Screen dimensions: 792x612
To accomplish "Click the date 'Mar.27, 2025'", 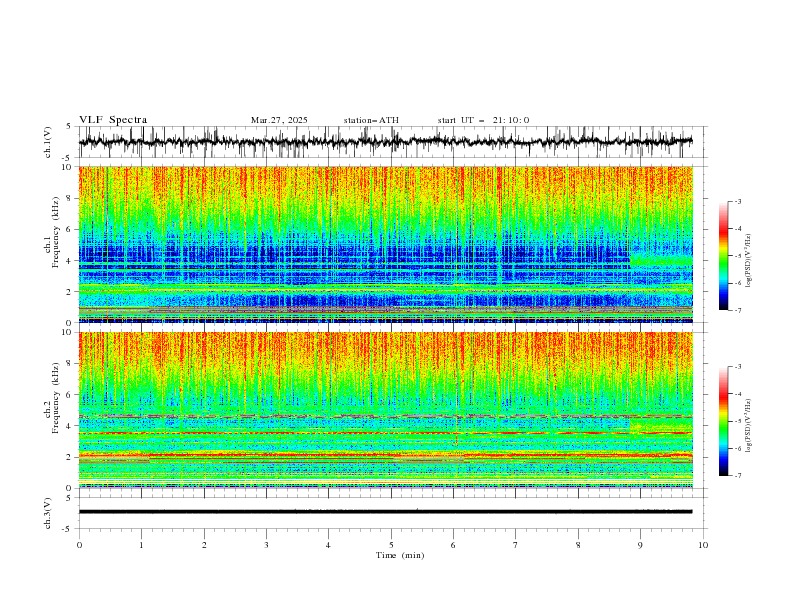I will pos(279,120).
